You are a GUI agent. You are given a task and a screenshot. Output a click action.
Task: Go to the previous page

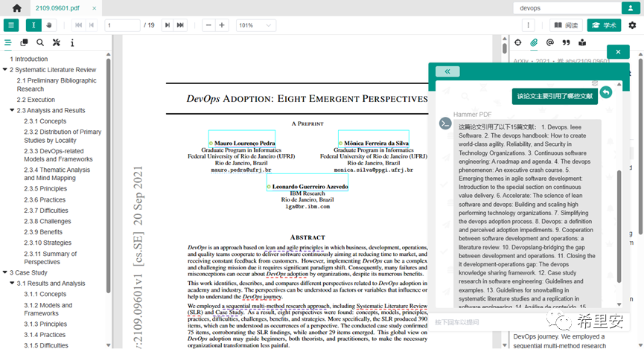point(91,25)
